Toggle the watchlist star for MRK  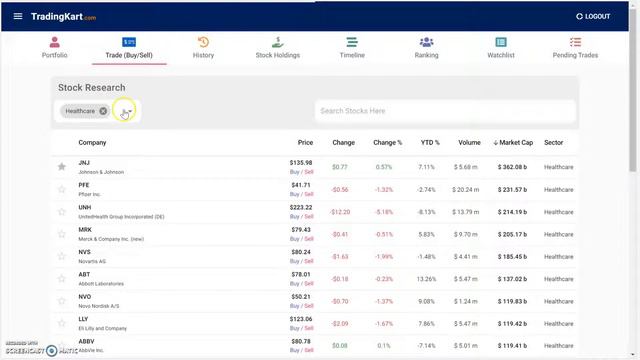pos(62,234)
